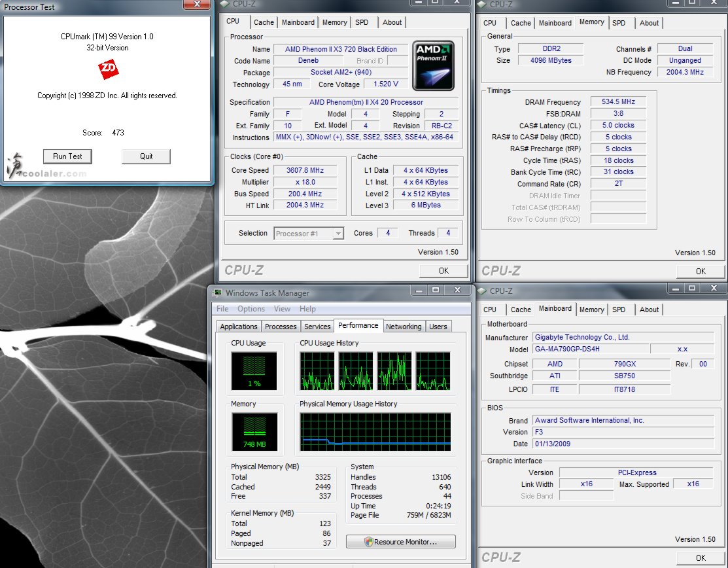Image resolution: width=728 pixels, height=568 pixels.
Task: Click the Windows Task Manager title bar icon
Action: (217, 293)
